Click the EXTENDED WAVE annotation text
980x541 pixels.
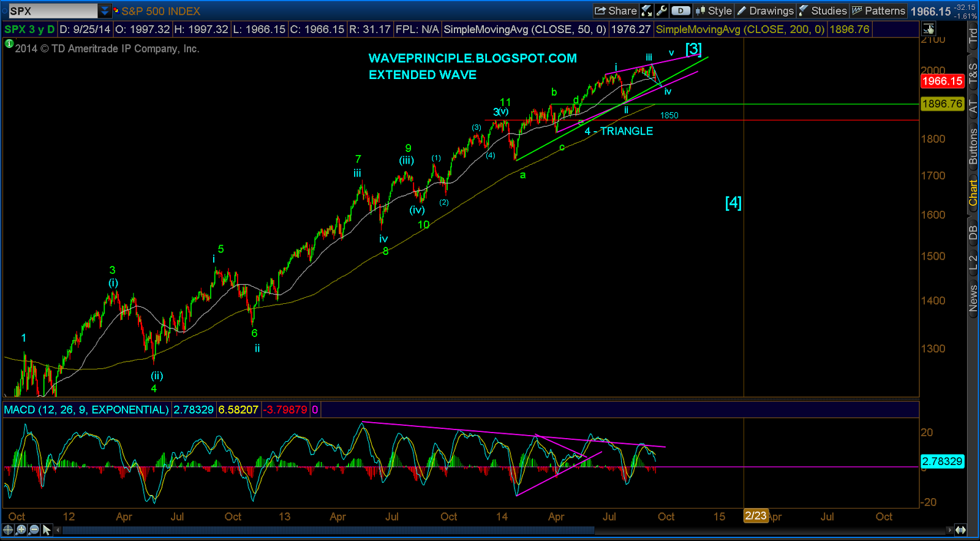[x=423, y=75]
